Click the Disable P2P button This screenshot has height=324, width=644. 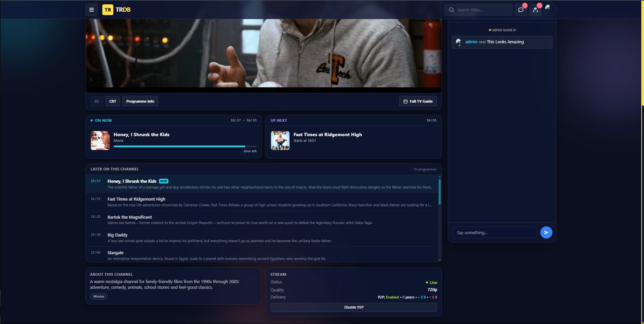pos(354,307)
